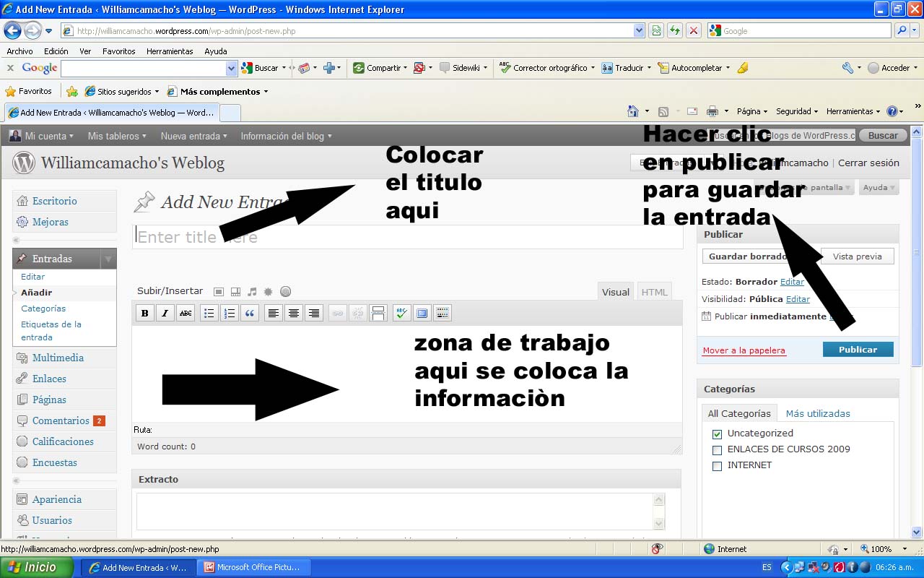The image size is (924, 578).
Task: Toggle the spellchecker icon in editor
Action: (401, 313)
